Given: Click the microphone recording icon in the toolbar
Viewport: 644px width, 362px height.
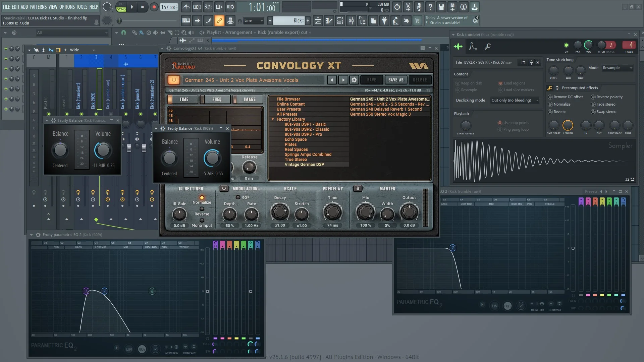Looking at the screenshot, I should (419, 7).
